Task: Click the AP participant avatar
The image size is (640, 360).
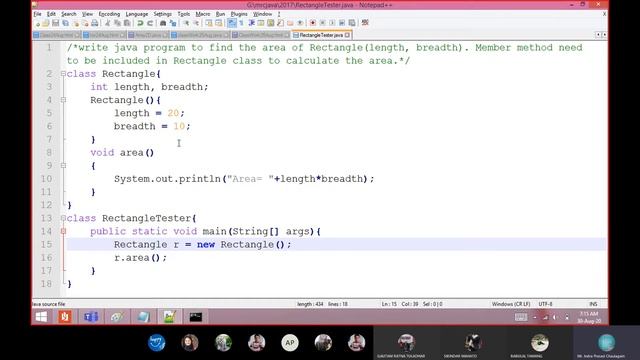Action: tap(290, 342)
